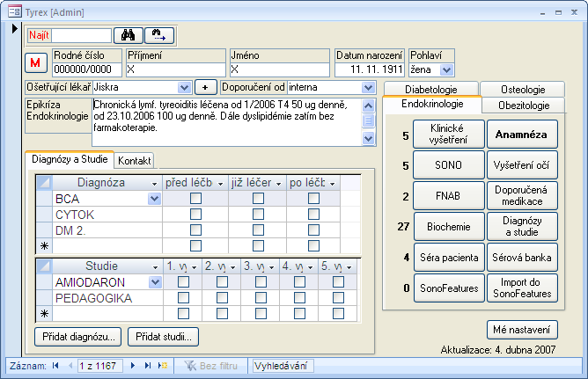Check 'po léčb' for DM 2. row
588x379 pixels.
point(313,230)
